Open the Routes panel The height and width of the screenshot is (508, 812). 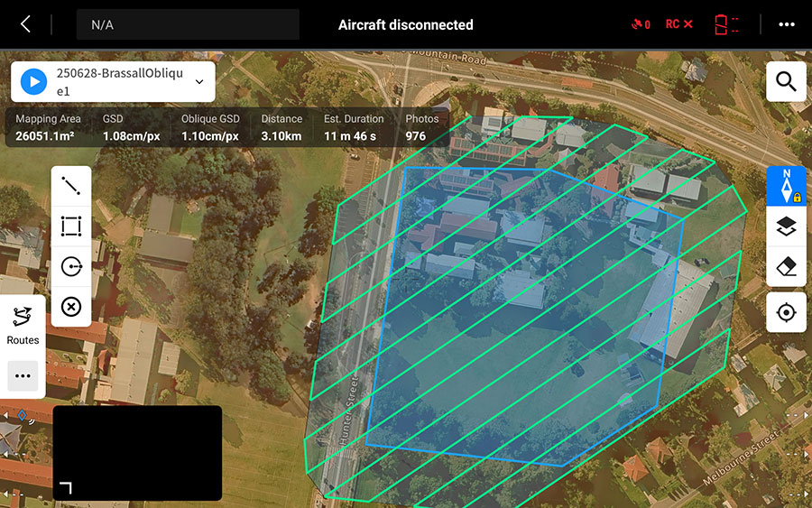click(x=23, y=327)
